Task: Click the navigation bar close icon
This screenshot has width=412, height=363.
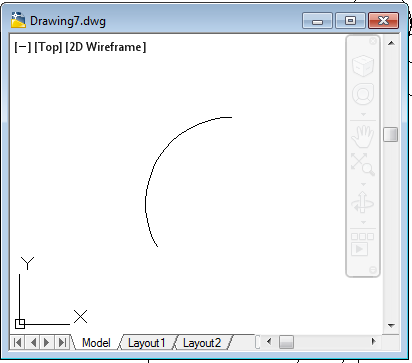Action: tap(373, 41)
